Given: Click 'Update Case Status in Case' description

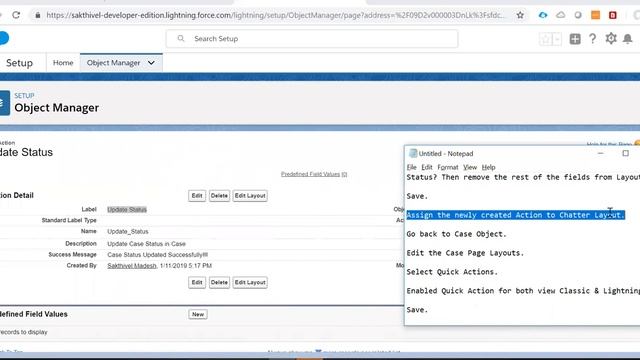Looking at the screenshot, I should 147,244.
